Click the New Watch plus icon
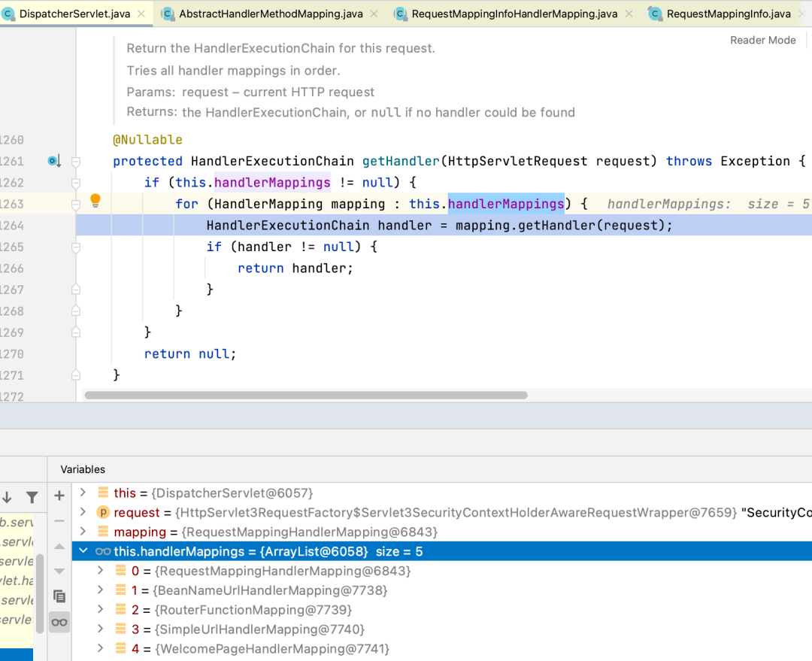Viewport: 812px width, 661px height. pyautogui.click(x=59, y=496)
